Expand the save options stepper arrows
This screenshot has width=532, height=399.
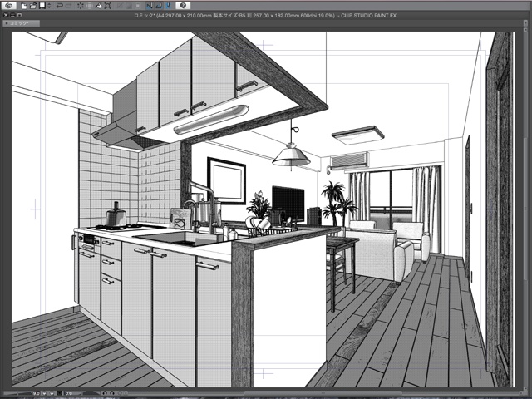[x=49, y=6]
